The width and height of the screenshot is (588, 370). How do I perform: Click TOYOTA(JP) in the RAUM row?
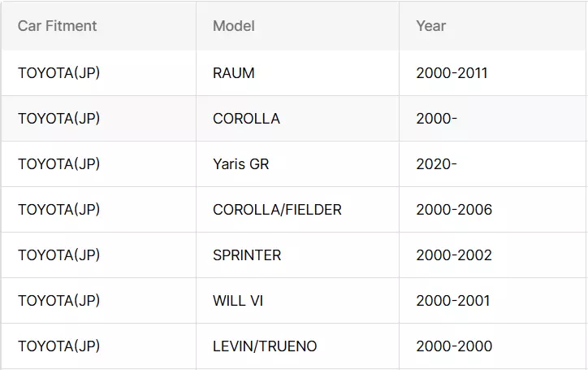coord(58,73)
